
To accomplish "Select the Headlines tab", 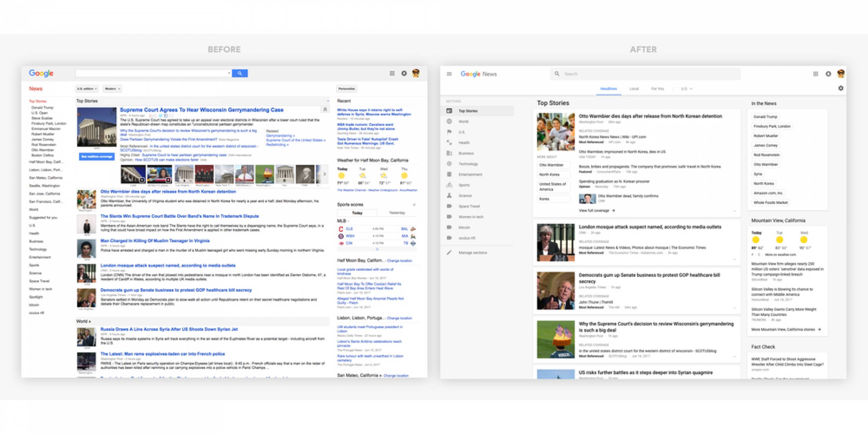I will pos(609,89).
